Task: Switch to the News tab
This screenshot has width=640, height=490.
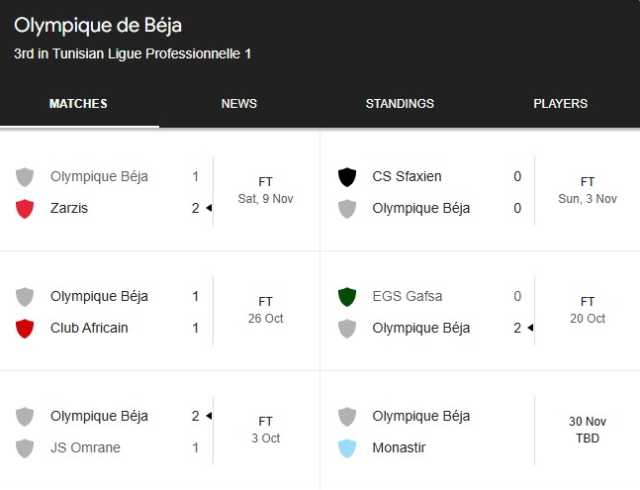Action: click(x=239, y=104)
